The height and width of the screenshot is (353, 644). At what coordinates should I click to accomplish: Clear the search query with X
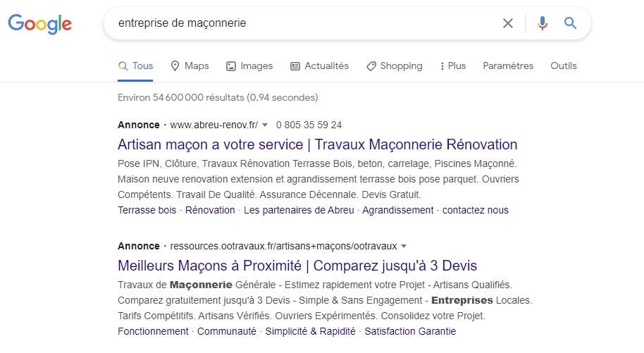[x=507, y=23]
